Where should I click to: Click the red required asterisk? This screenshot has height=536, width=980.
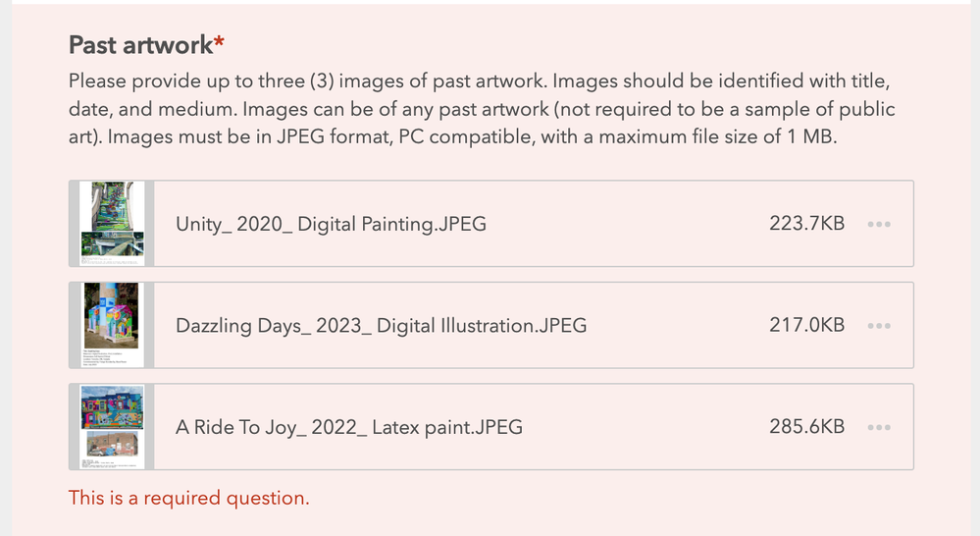pos(219,43)
